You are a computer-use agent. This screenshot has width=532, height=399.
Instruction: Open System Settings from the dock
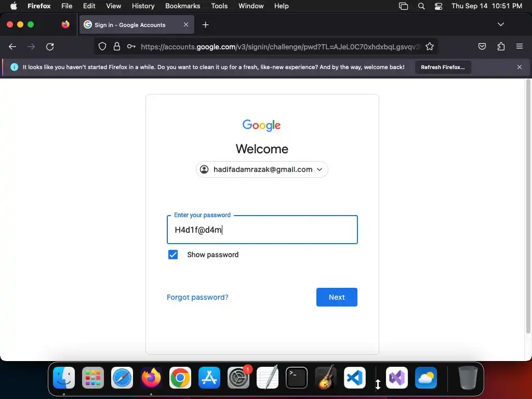[238, 378]
